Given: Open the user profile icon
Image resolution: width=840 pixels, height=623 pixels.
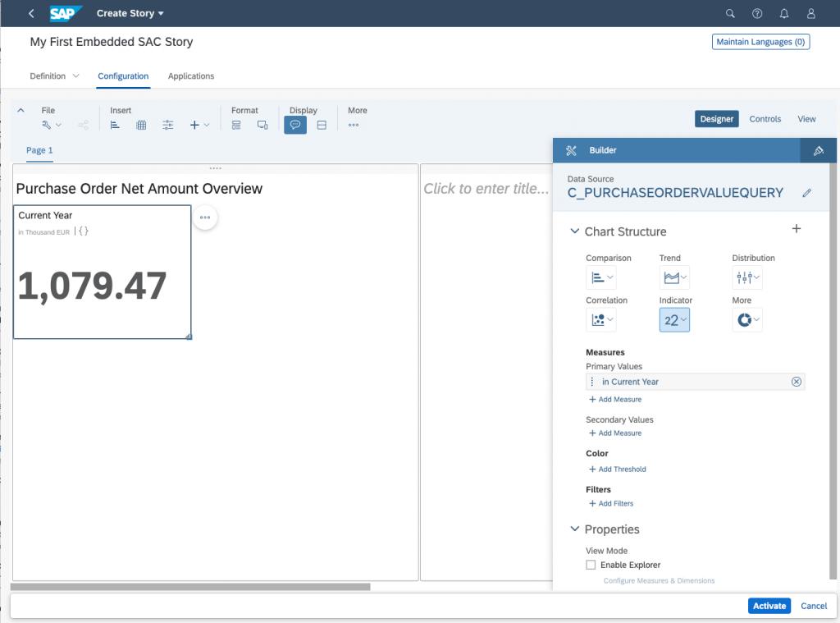Looking at the screenshot, I should click(811, 13).
